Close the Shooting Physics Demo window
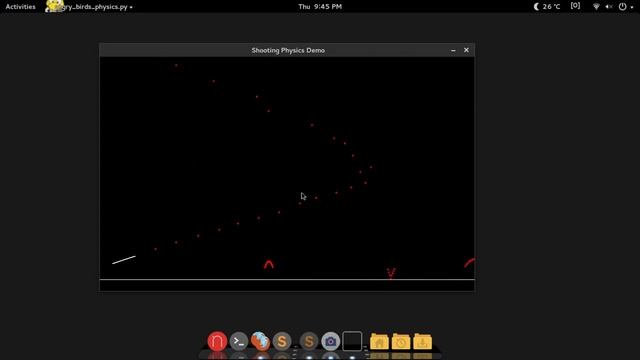 point(466,50)
